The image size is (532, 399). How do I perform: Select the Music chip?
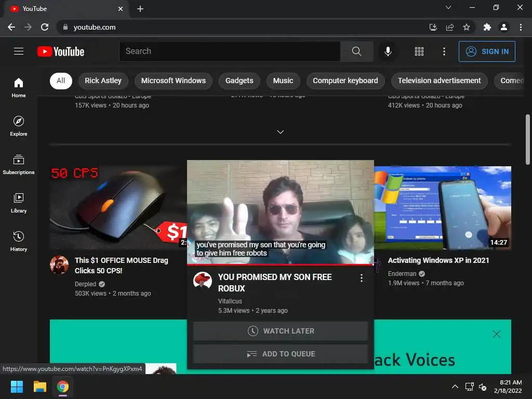pos(283,81)
